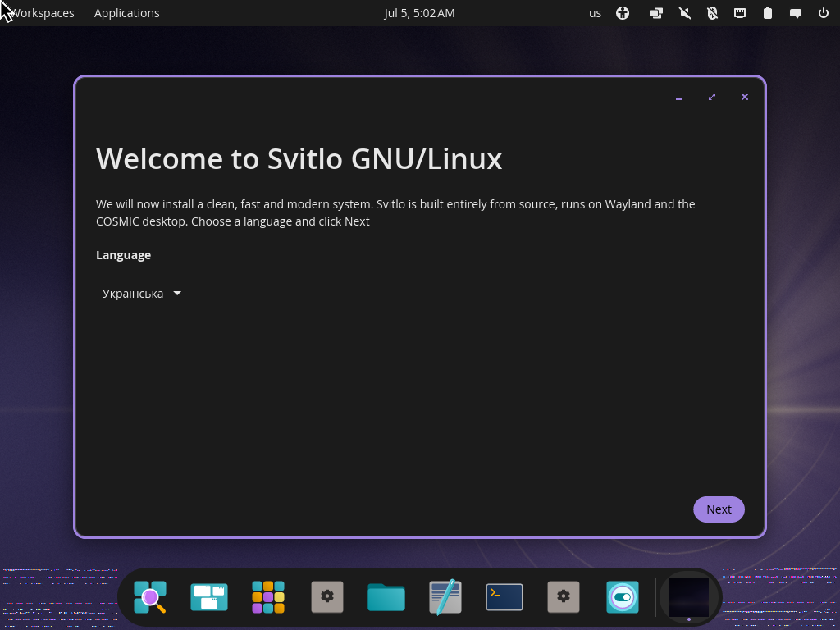The width and height of the screenshot is (840, 630).
Task: Open the Applications panel menu
Action: [127, 13]
